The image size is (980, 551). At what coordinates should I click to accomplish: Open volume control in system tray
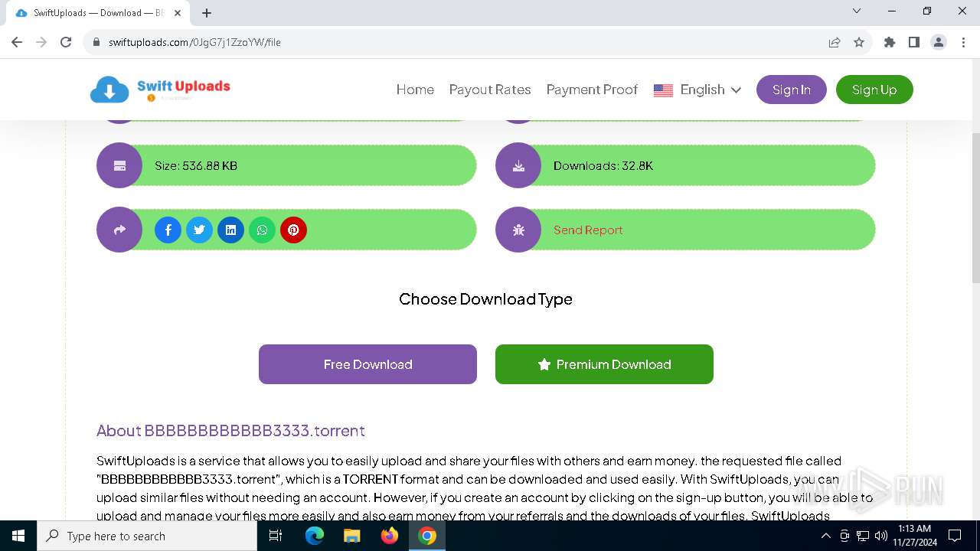pyautogui.click(x=881, y=536)
